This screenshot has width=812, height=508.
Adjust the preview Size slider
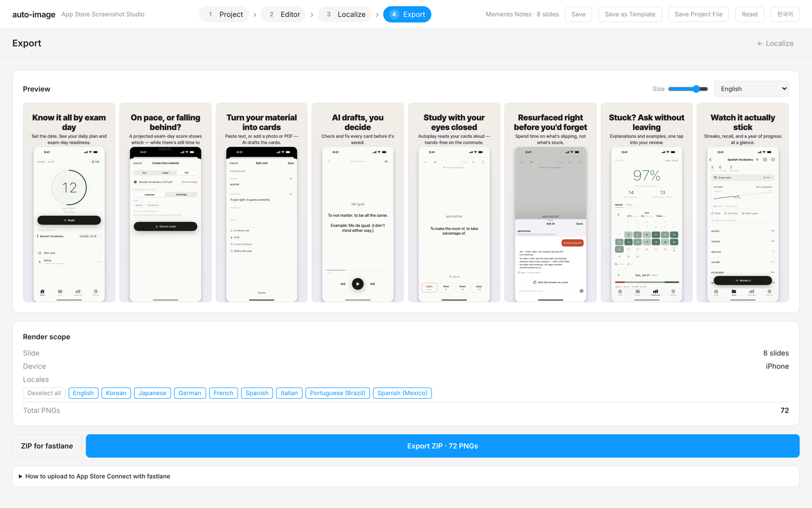tap(688, 89)
